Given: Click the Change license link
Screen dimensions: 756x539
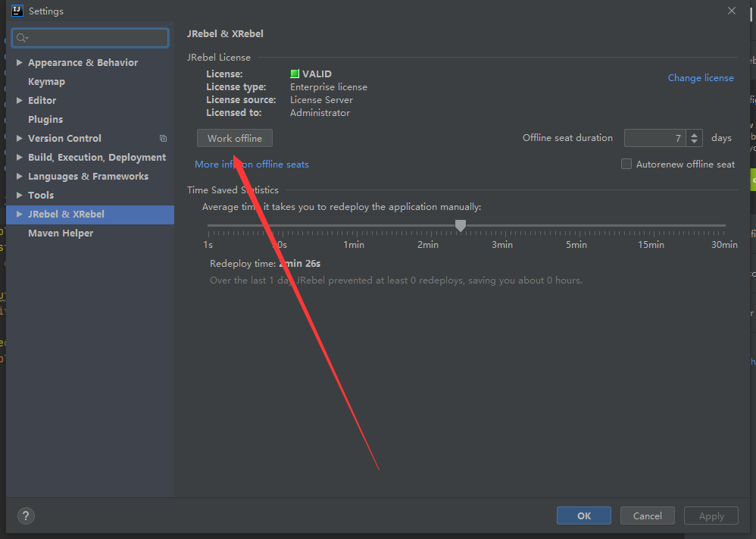Looking at the screenshot, I should [701, 77].
